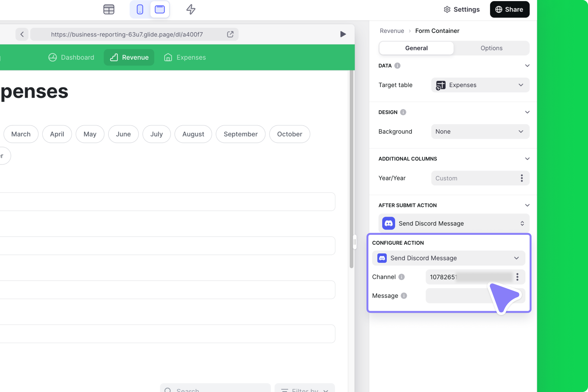This screenshot has height=392, width=588.
Task: Open the data table editor icon
Action: (x=109, y=9)
